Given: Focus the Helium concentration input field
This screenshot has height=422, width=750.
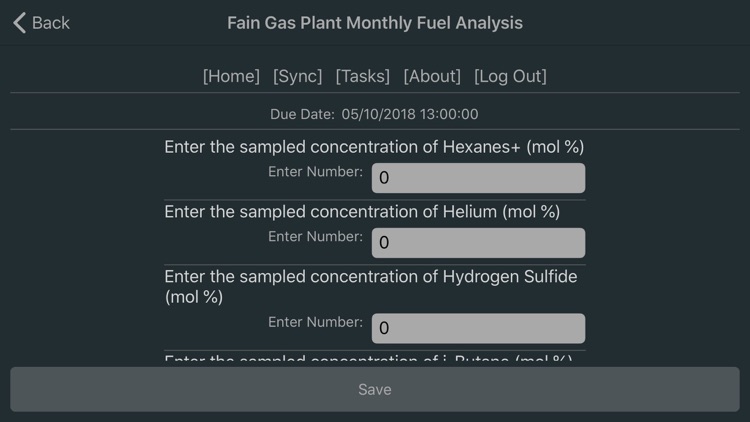Looking at the screenshot, I should 478,243.
